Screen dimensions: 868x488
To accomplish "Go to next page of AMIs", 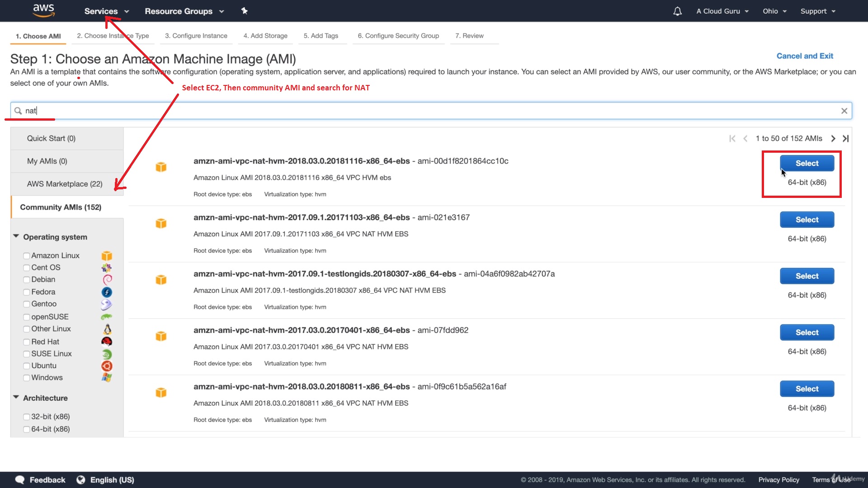I will coord(833,139).
